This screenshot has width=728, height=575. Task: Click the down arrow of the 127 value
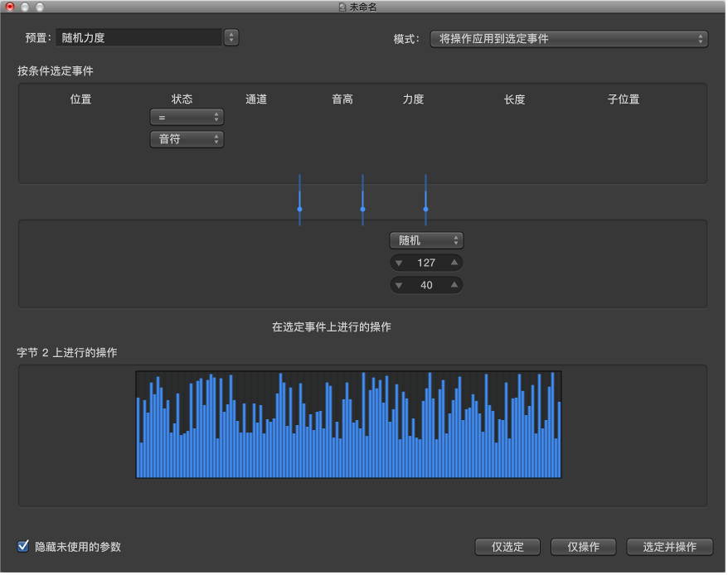(x=398, y=263)
